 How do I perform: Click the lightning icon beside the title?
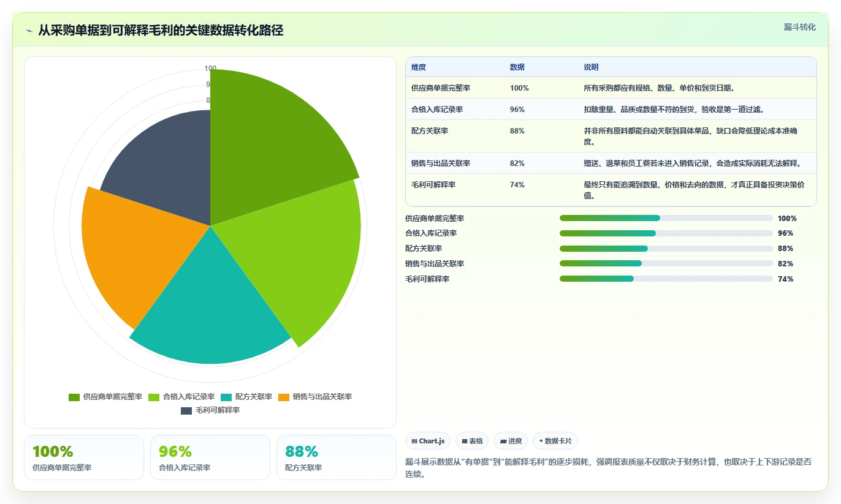[x=29, y=31]
